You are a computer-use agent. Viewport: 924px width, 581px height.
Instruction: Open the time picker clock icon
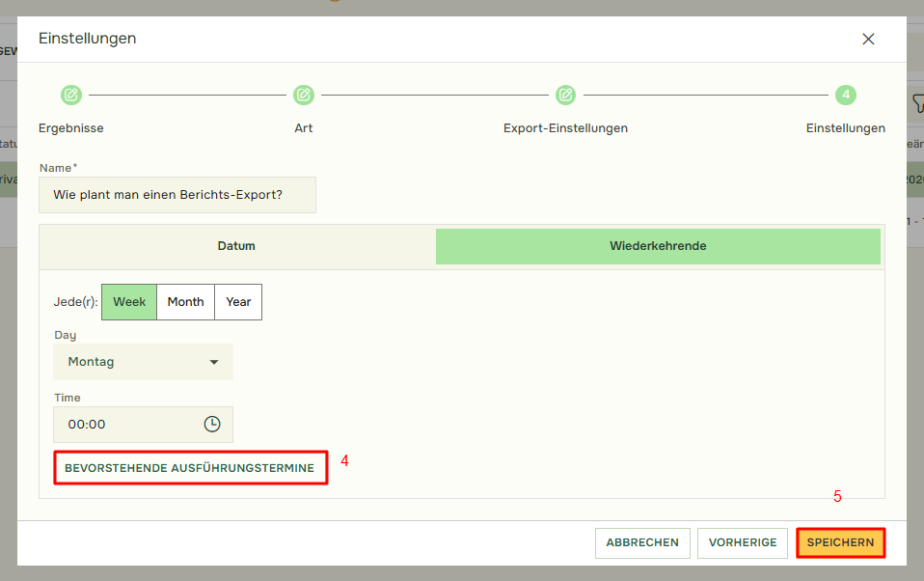click(212, 424)
